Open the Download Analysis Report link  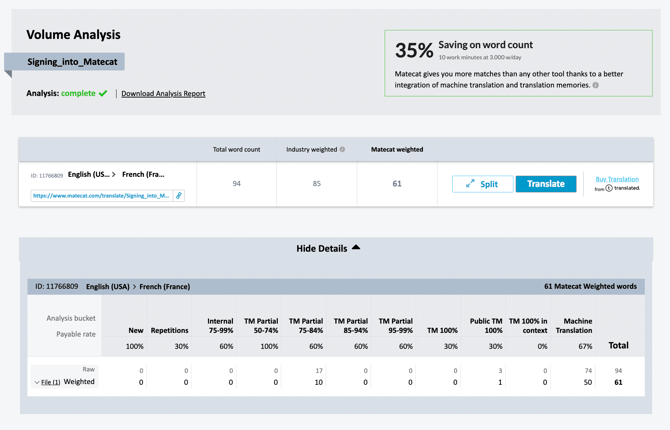[x=163, y=94]
